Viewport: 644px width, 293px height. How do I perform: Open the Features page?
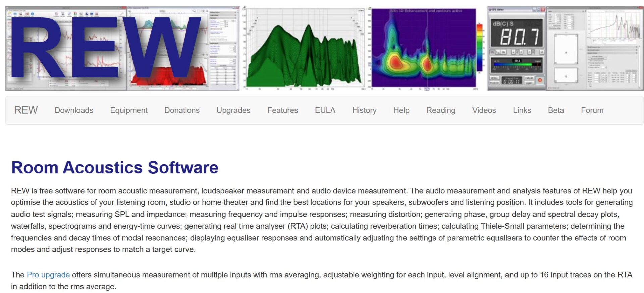coord(282,110)
